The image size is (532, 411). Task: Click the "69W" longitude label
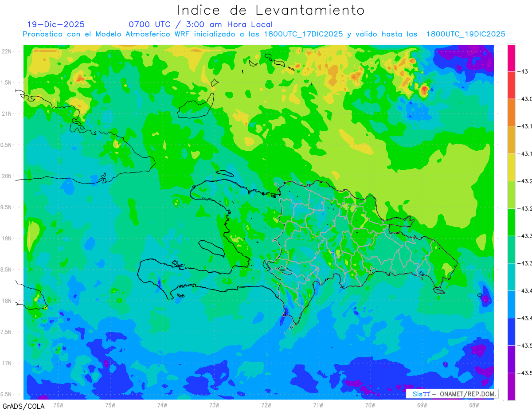(422, 405)
